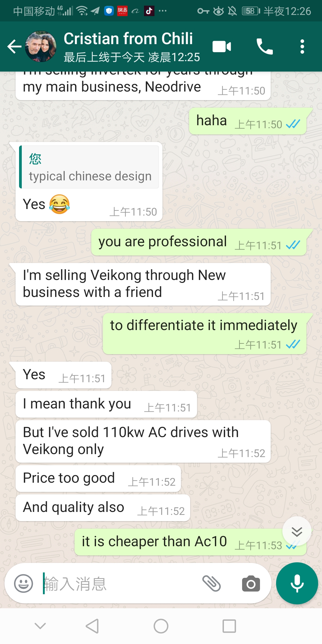Tap the TikTok notification icon in status bar

click(149, 11)
